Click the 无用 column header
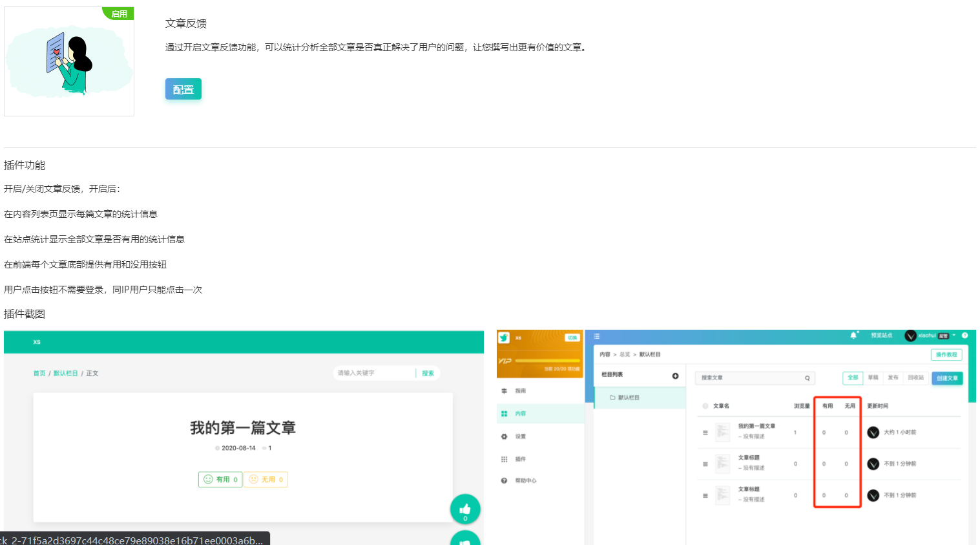The height and width of the screenshot is (545, 980). tap(850, 406)
